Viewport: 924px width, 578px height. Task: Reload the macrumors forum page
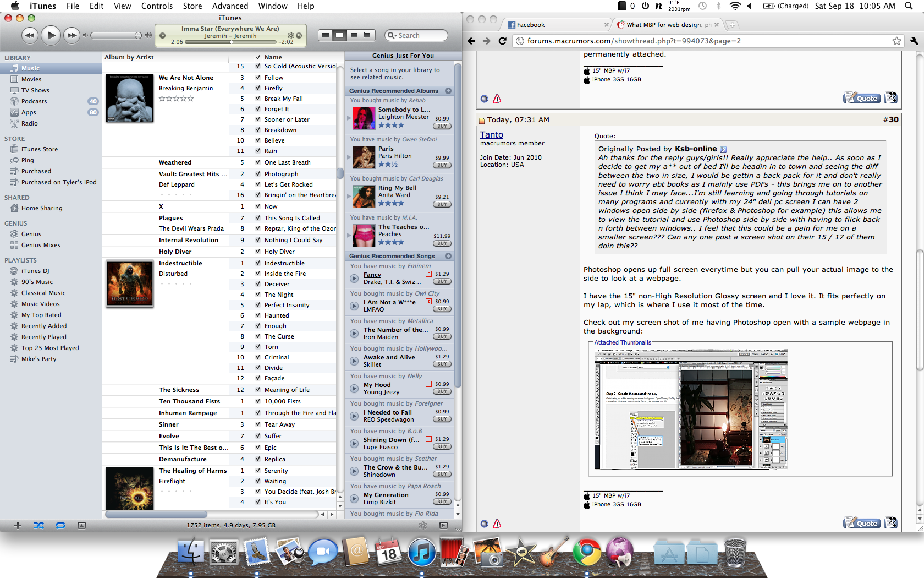pos(502,41)
